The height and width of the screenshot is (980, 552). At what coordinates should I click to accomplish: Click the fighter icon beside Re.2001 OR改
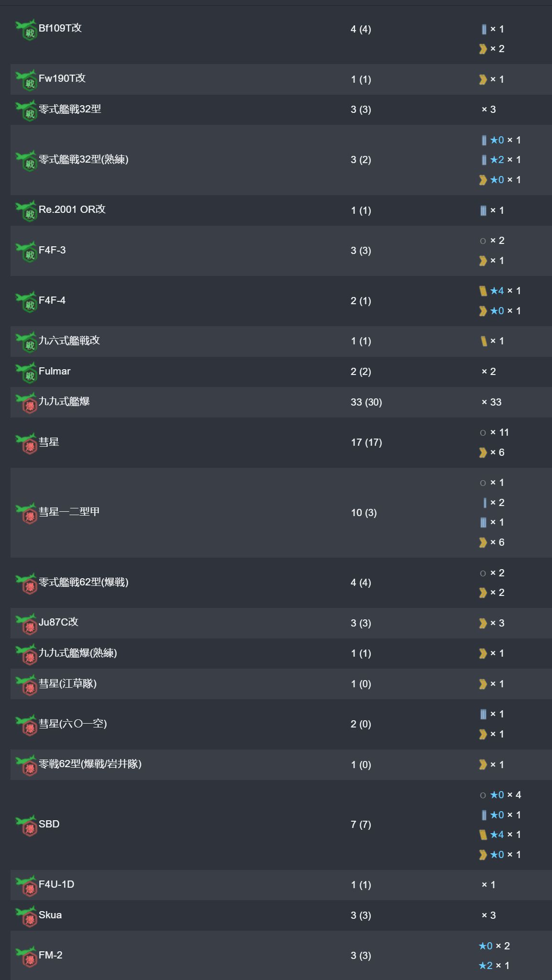click(x=26, y=211)
